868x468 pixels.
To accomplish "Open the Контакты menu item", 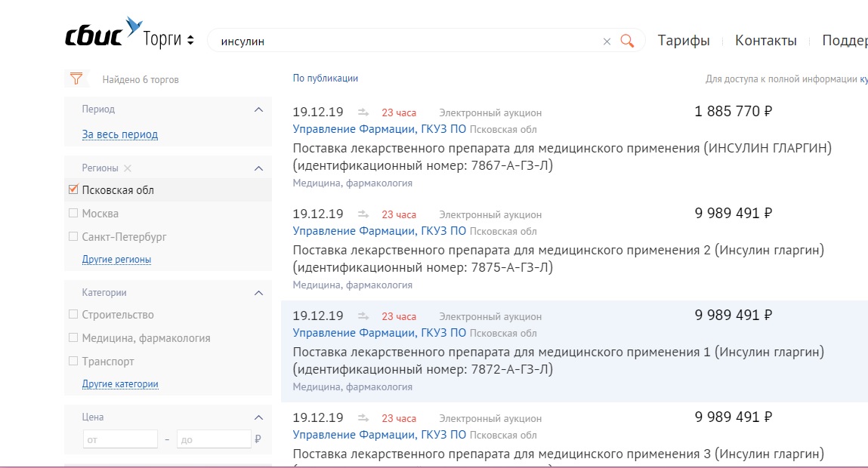I will [x=765, y=41].
